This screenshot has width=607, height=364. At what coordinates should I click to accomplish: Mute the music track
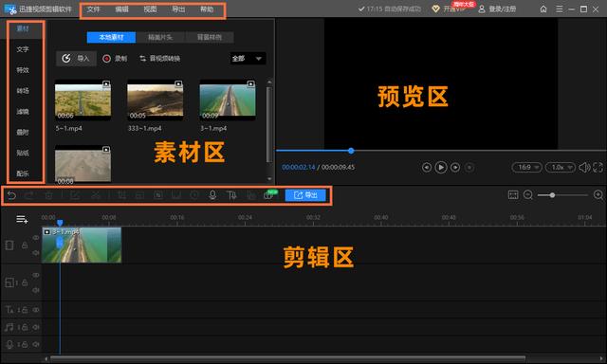click(36, 327)
